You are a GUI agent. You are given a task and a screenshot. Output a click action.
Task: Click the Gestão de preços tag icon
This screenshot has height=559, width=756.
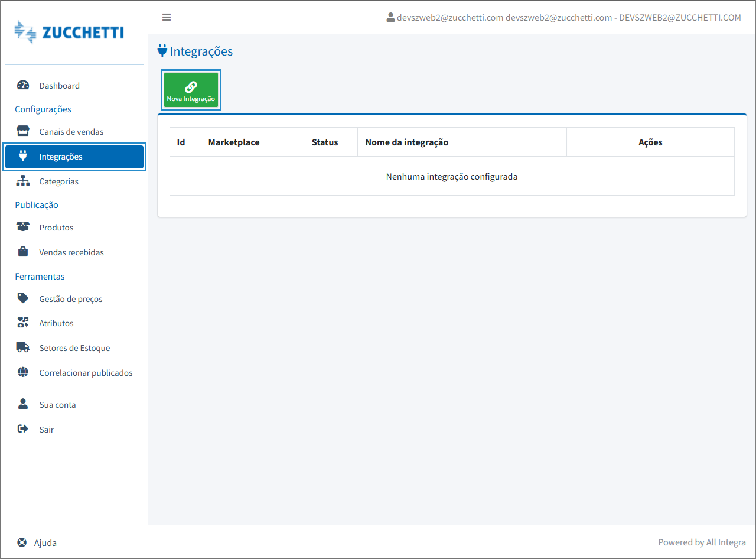[x=23, y=298]
